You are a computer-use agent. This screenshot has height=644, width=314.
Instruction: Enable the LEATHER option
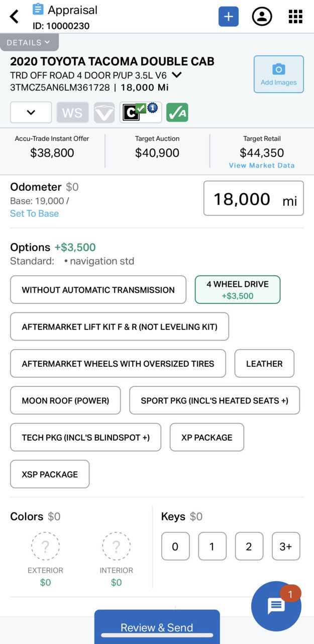pos(264,364)
